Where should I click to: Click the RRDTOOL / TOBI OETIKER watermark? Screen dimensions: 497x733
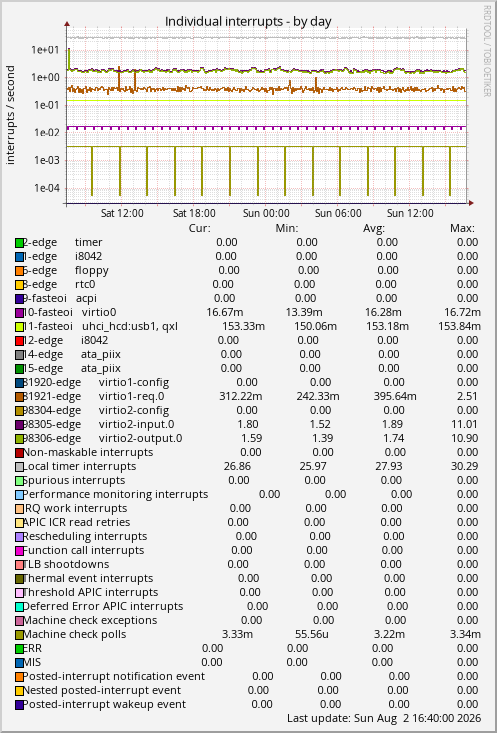click(487, 50)
